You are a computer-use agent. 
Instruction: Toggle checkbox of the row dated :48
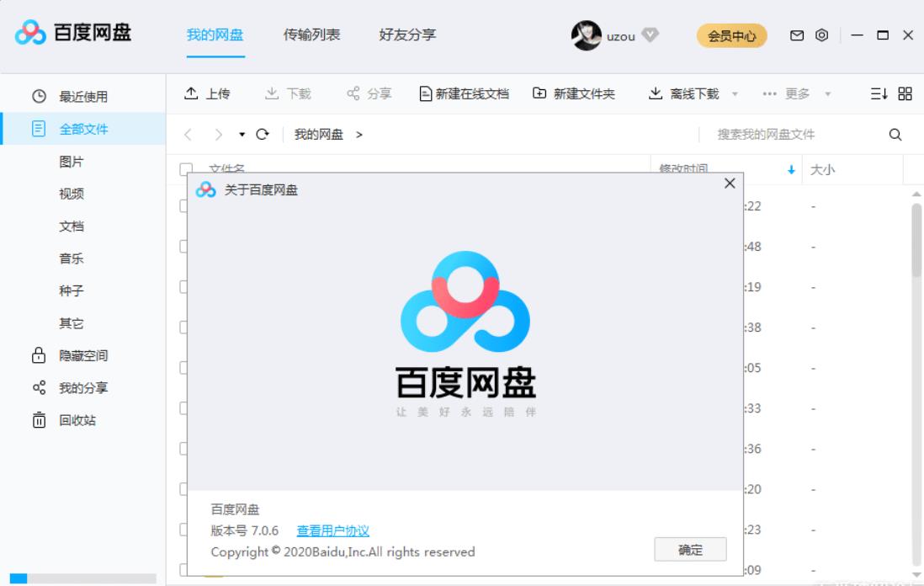click(x=183, y=247)
